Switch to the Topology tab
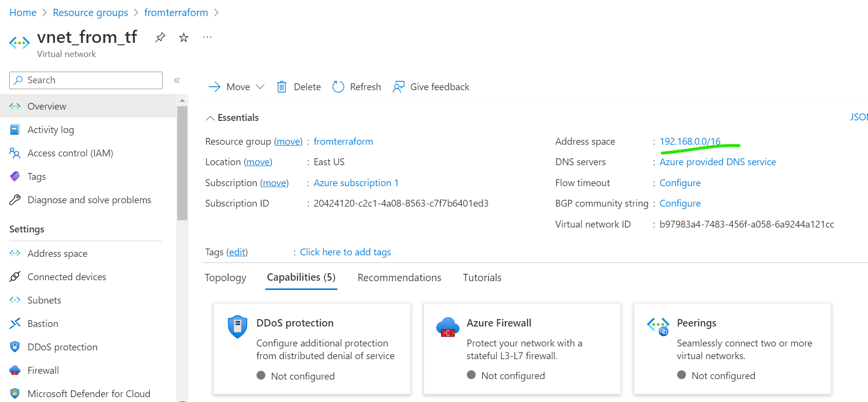868x402 pixels. click(225, 278)
